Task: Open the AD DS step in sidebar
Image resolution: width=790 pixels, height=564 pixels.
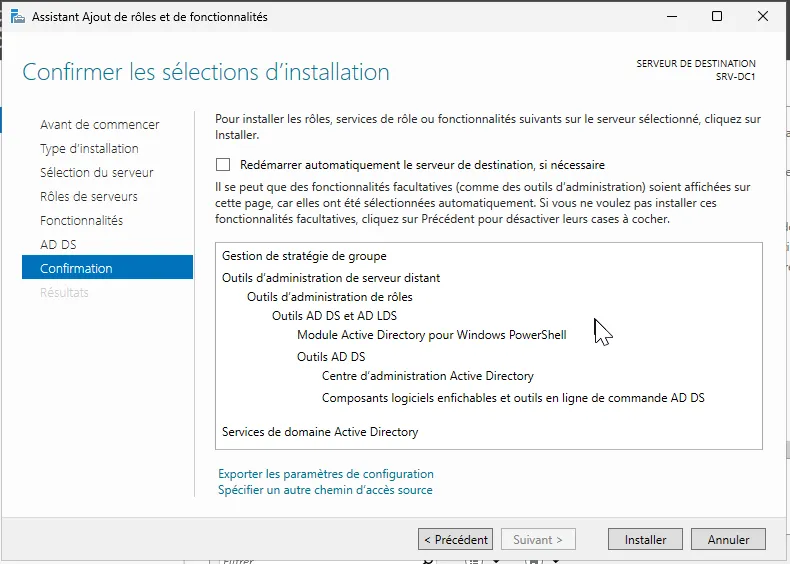Action: (x=58, y=245)
